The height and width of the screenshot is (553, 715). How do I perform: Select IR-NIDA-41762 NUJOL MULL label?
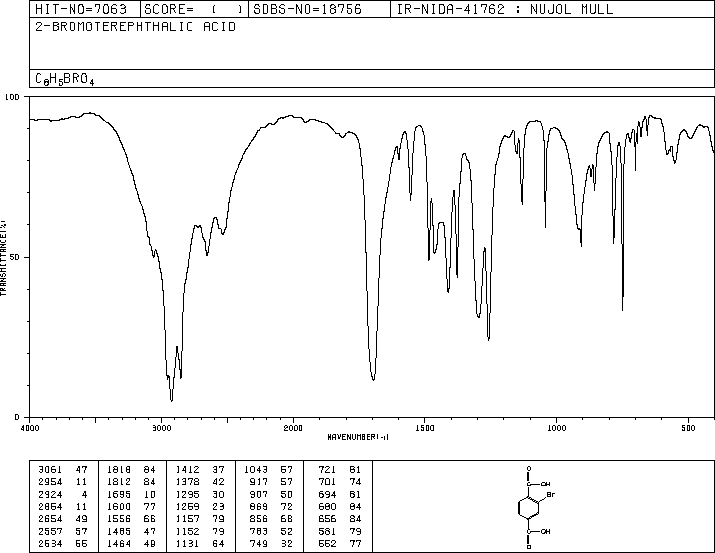pyautogui.click(x=505, y=9)
